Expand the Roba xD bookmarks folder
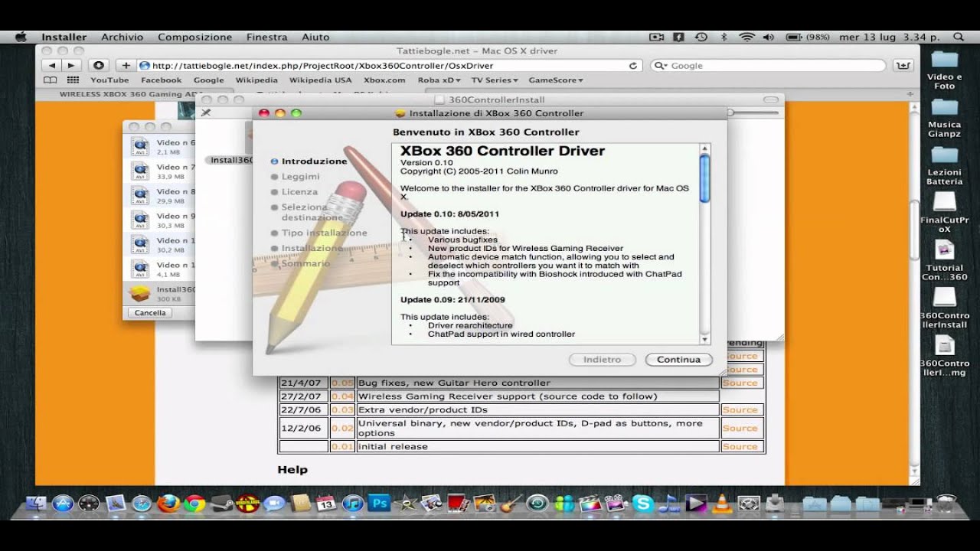 pyautogui.click(x=439, y=80)
